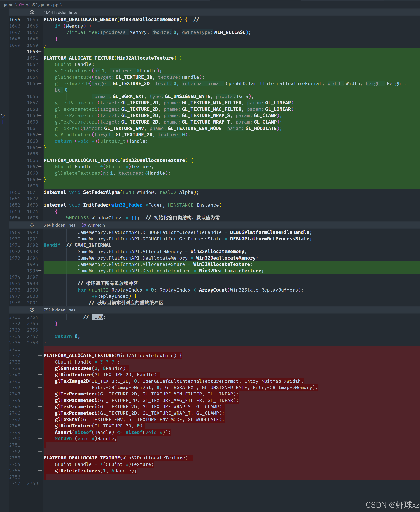Click unfold icon beside 1644 hidden lines
The width and height of the screenshot is (420, 512).
[x=32, y=12]
